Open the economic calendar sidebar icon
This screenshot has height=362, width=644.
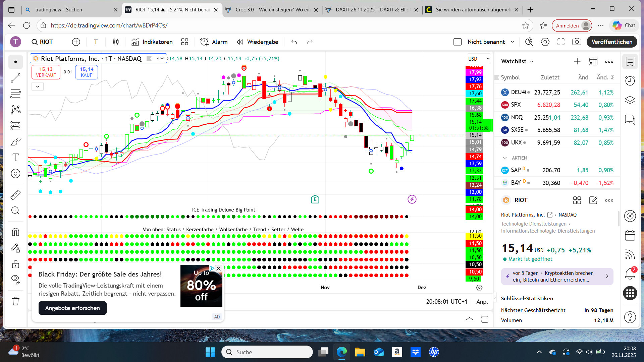point(630,235)
